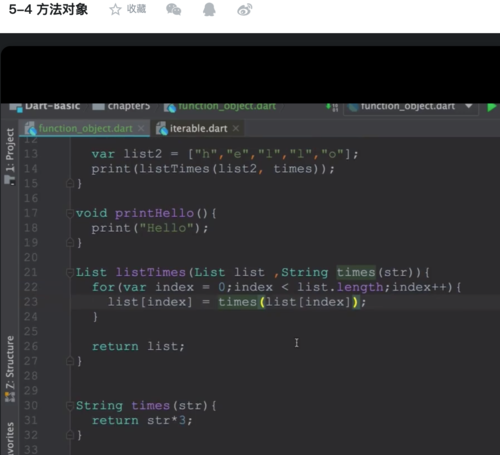Click line number 26 in gutter

pyautogui.click(x=31, y=346)
